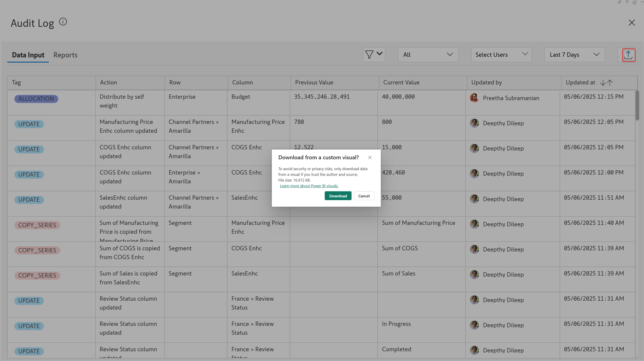Viewport: 644px width, 361px height.
Task: Pin the visual using the pin icon
Action: tap(619, 2)
